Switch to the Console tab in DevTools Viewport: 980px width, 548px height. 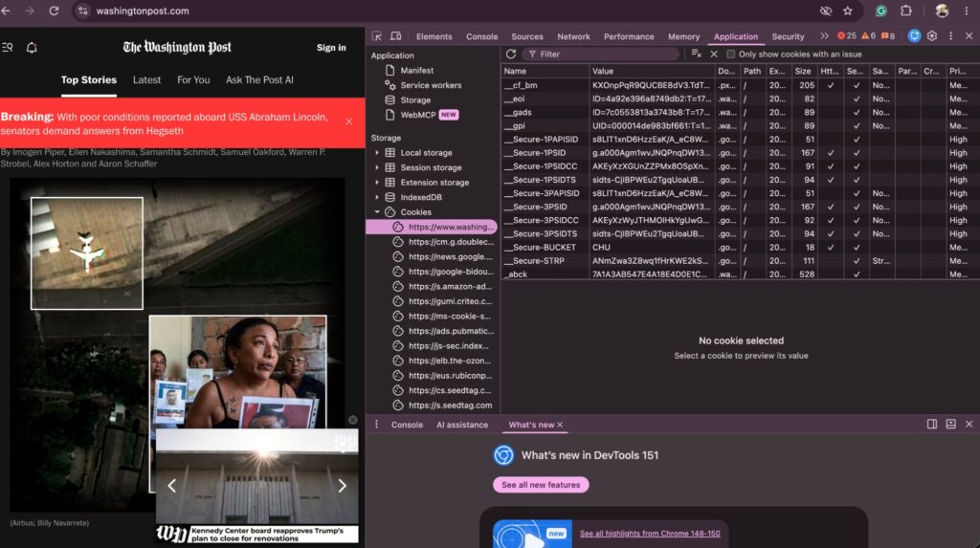482,37
